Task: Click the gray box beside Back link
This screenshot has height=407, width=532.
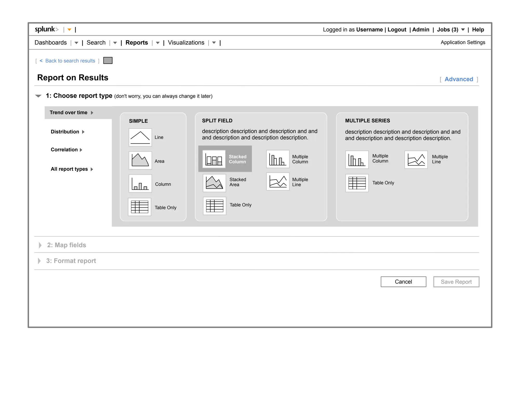Action: pyautogui.click(x=108, y=61)
